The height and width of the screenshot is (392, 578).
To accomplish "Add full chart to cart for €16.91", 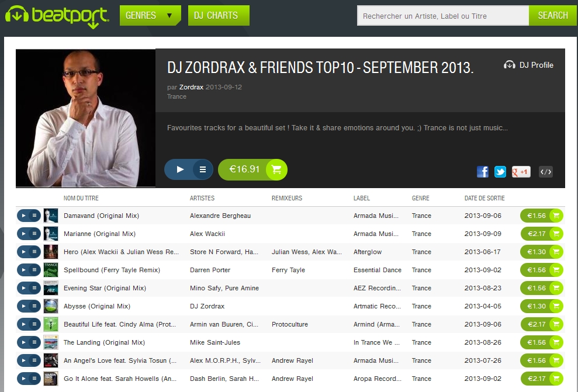I will (252, 169).
